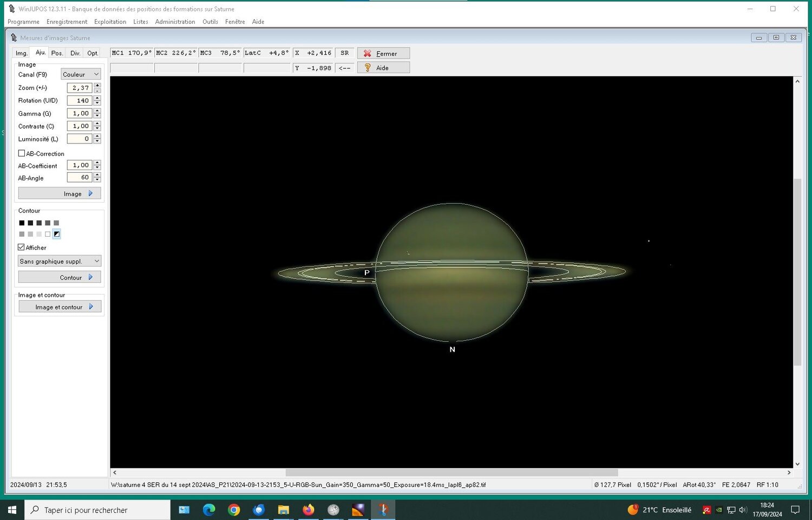Open the Exploitation menu
This screenshot has height=520, width=812.
110,22
